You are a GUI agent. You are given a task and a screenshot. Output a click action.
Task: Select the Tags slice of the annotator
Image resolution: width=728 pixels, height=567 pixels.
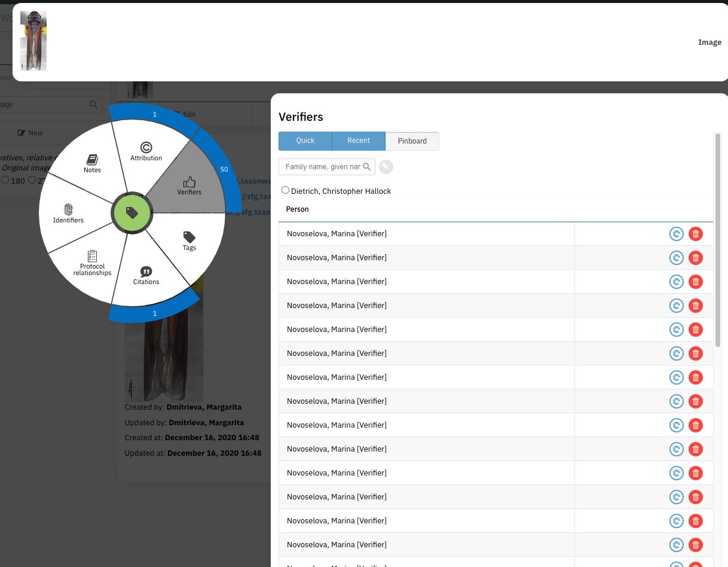click(x=189, y=240)
